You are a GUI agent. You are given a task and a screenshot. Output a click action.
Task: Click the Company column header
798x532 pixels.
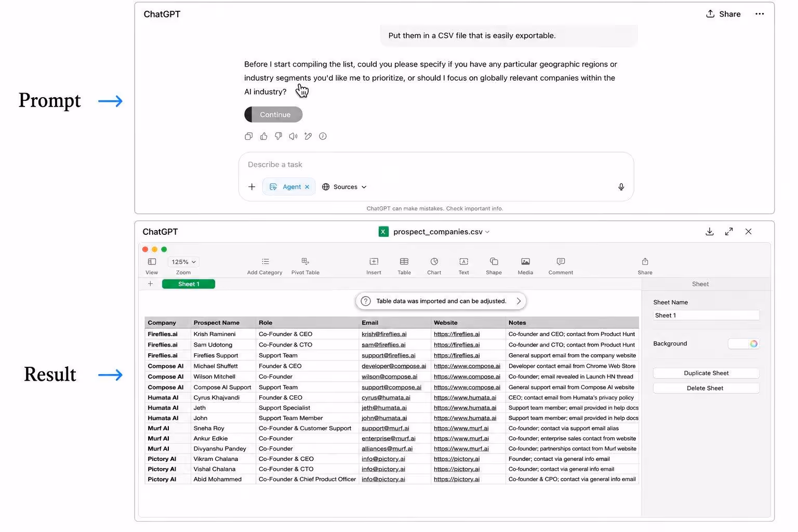(x=168, y=323)
